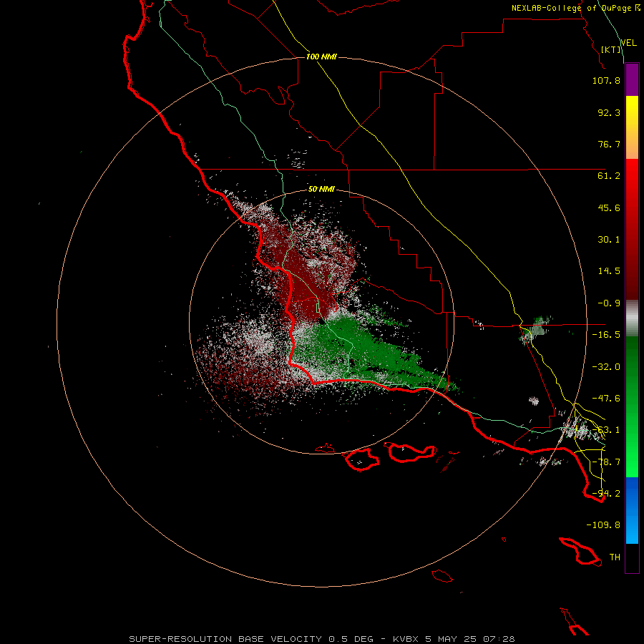Click the TH label on legend
The image size is (644, 644).
click(x=615, y=557)
